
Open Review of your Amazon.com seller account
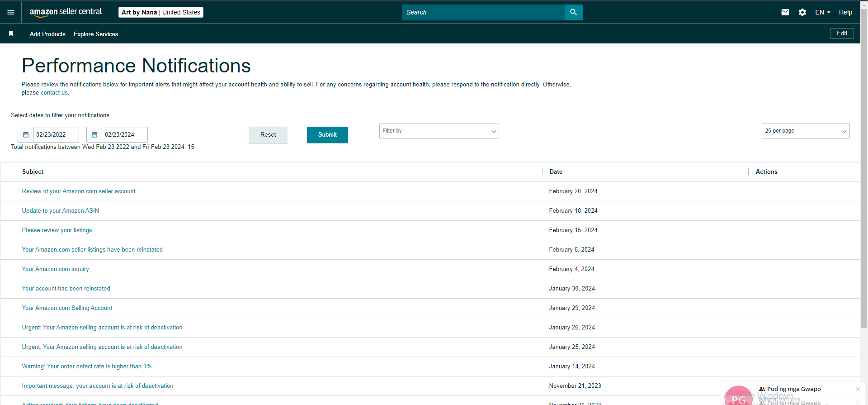[79, 191]
